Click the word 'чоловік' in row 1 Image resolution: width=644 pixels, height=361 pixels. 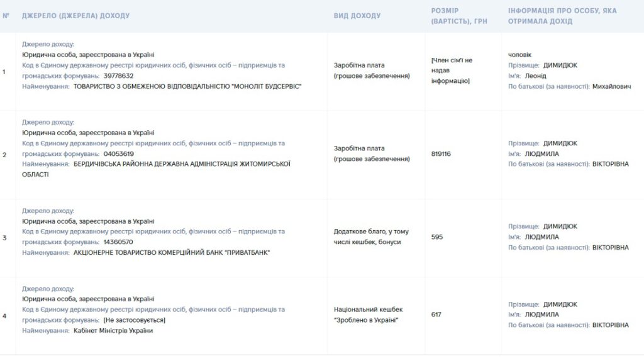pos(519,55)
